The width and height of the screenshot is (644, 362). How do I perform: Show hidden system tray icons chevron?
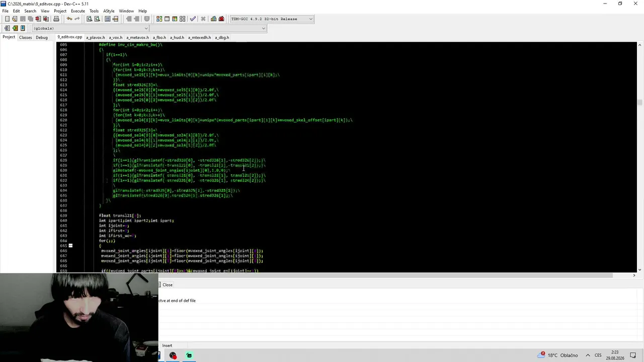pyautogui.click(x=588, y=355)
